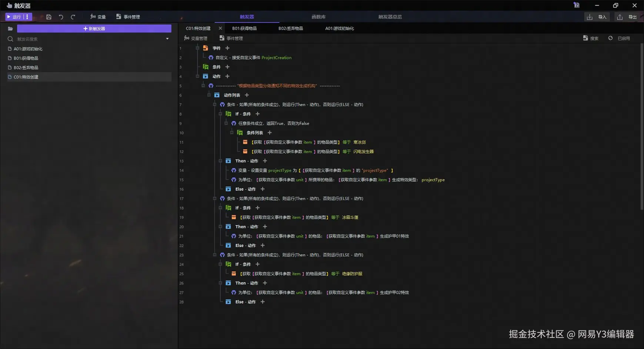Add an action to Then - 动作 on line 13
The height and width of the screenshot is (349, 644).
[x=265, y=161]
